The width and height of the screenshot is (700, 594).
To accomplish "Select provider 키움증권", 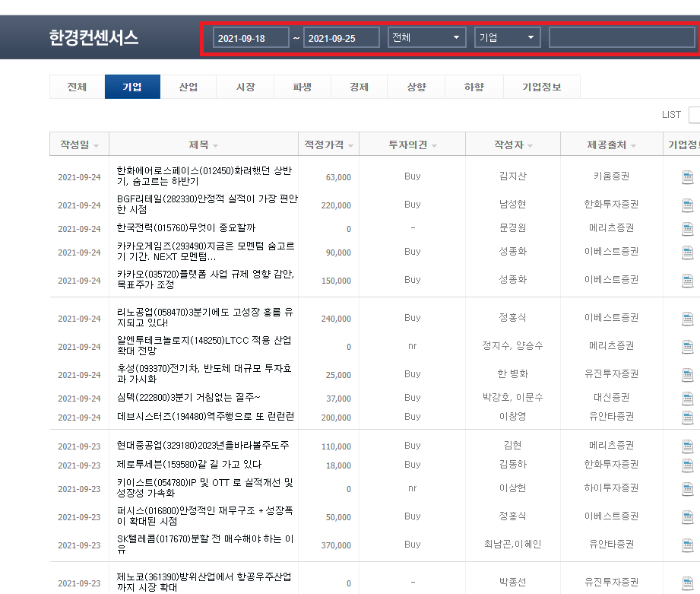I will pos(611,176).
